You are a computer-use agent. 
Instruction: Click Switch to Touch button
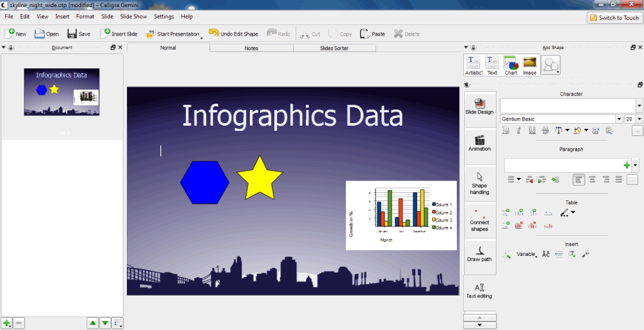[x=614, y=17]
